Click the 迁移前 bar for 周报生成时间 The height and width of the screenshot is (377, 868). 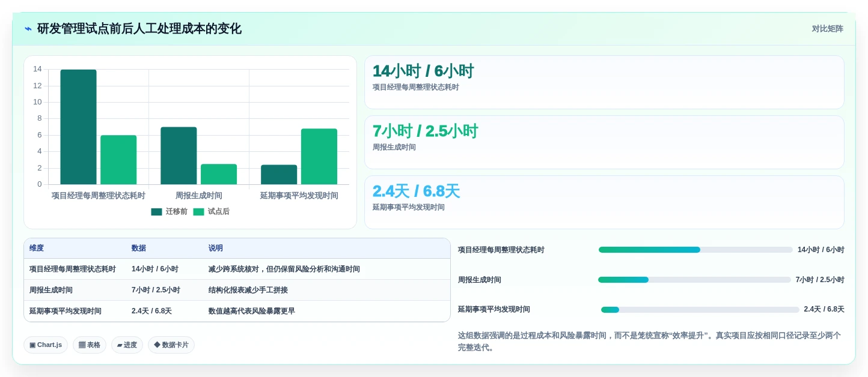[179, 155]
